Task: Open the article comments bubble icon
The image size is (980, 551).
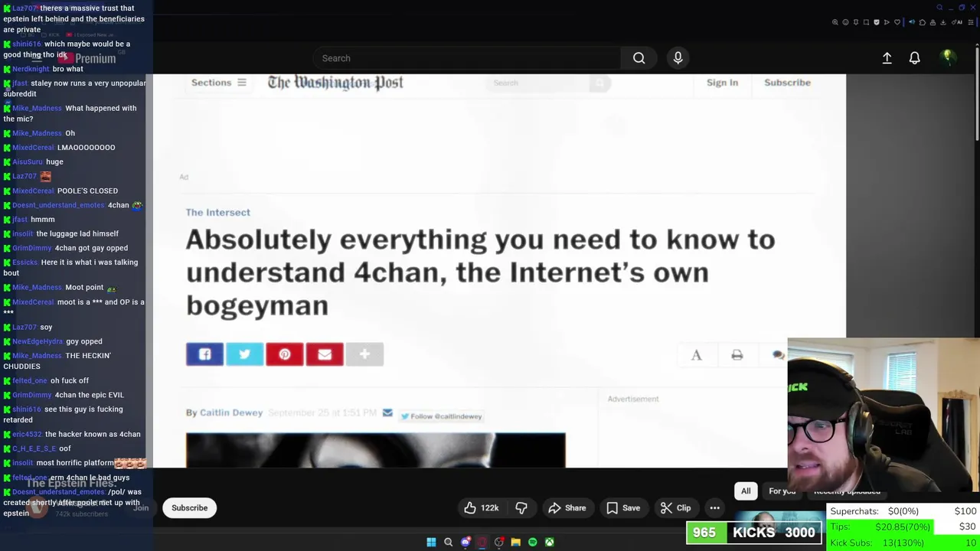Action: 779,355
